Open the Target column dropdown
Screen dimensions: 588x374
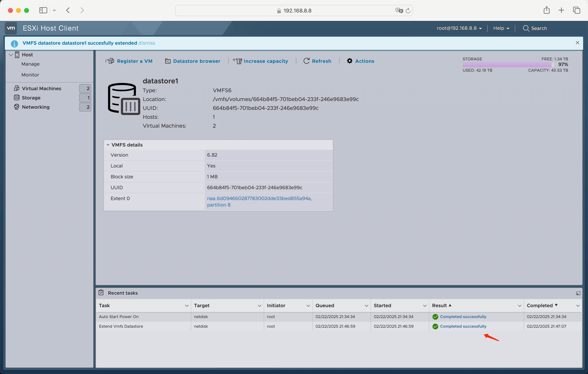coord(259,306)
